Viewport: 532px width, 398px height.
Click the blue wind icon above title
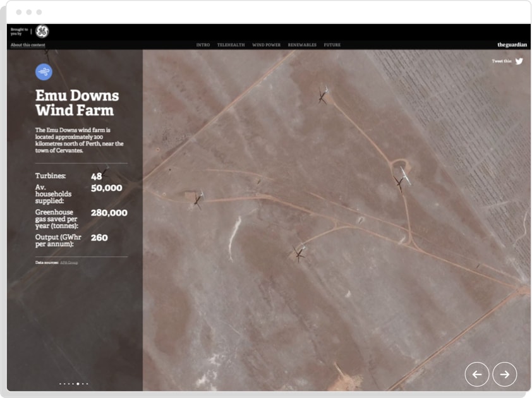(x=44, y=71)
